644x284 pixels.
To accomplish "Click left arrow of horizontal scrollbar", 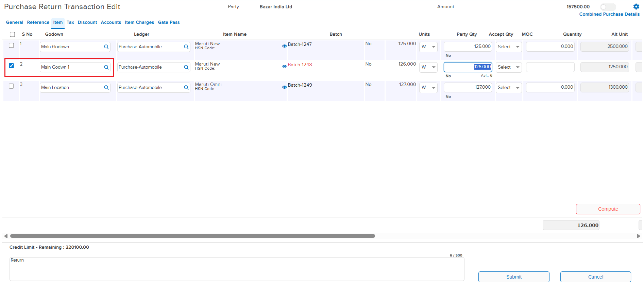I will click(x=6, y=236).
